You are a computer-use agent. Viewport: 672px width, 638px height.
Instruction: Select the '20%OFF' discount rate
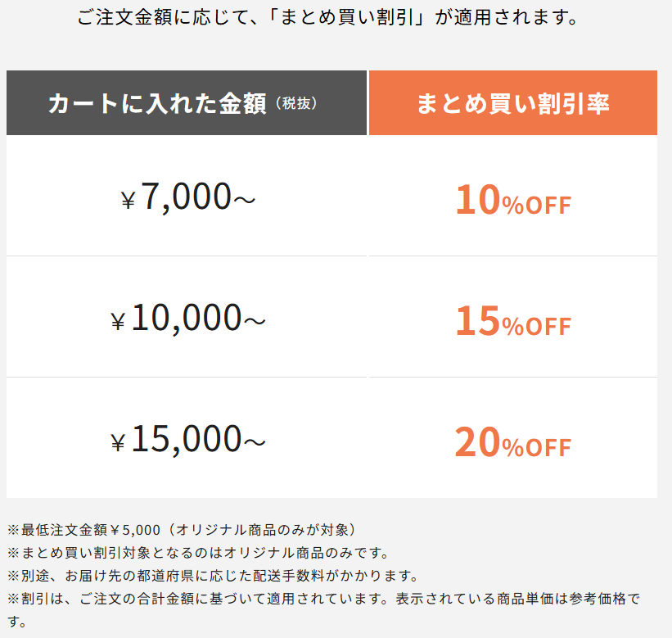pos(512,442)
